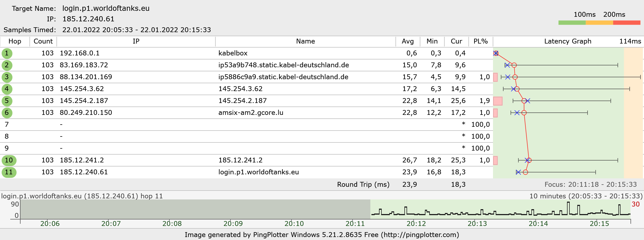The height and width of the screenshot is (240, 644).
Task: Select hop 2 minimum value 7,8
Action: click(436, 65)
